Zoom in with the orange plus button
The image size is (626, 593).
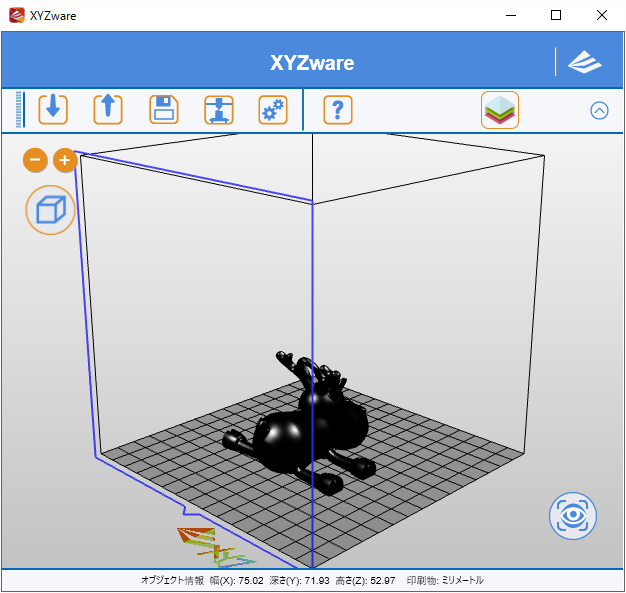tap(65, 161)
